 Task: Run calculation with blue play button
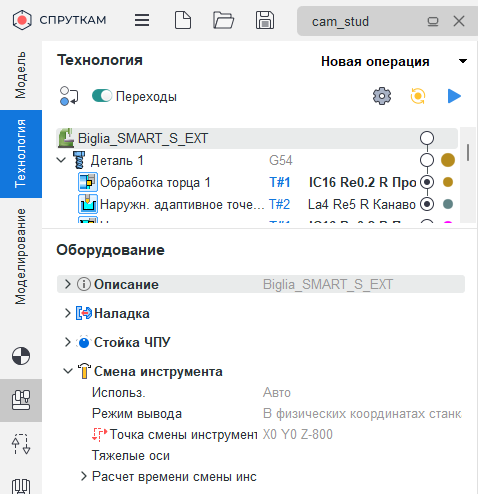[454, 96]
